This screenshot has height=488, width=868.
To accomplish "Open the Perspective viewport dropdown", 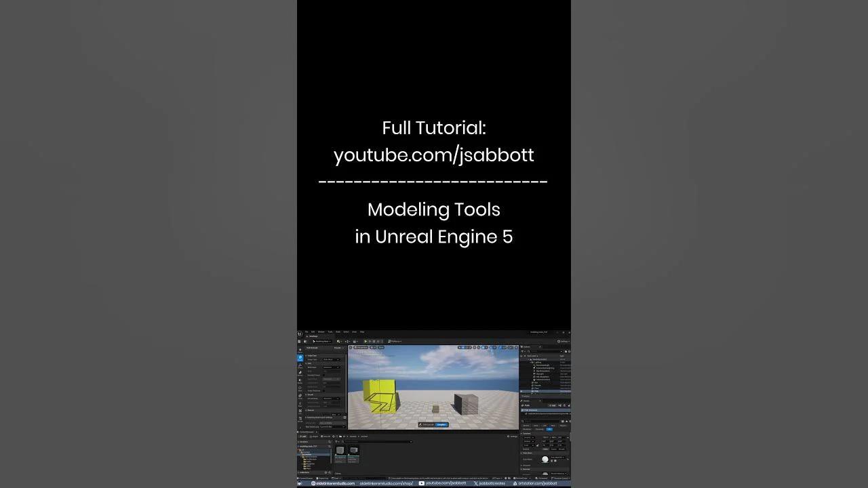I will pos(359,348).
